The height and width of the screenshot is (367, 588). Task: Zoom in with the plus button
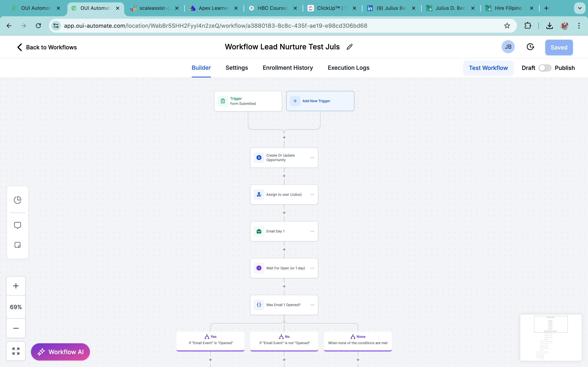(16, 286)
